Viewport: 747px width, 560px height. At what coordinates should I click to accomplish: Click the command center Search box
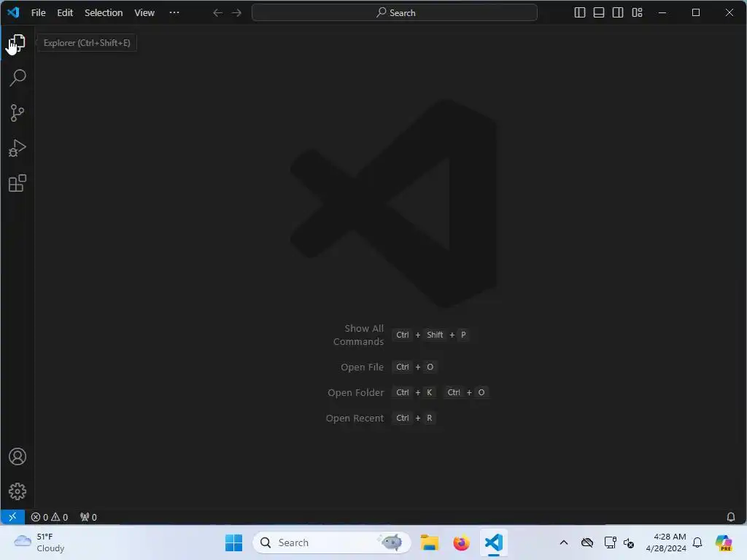coord(395,13)
